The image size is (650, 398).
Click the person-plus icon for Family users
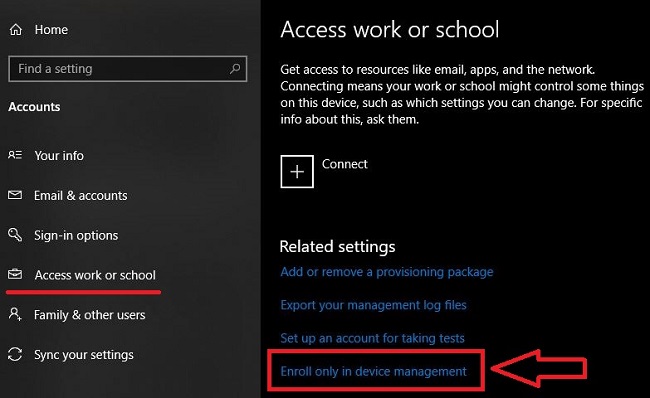(x=15, y=314)
